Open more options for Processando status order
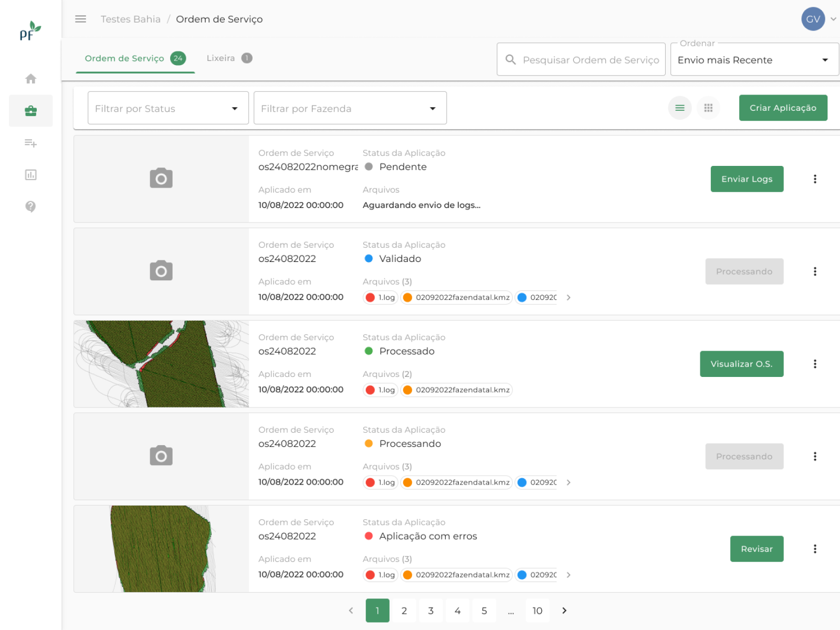Screen dimensions: 840x630 [815, 456]
